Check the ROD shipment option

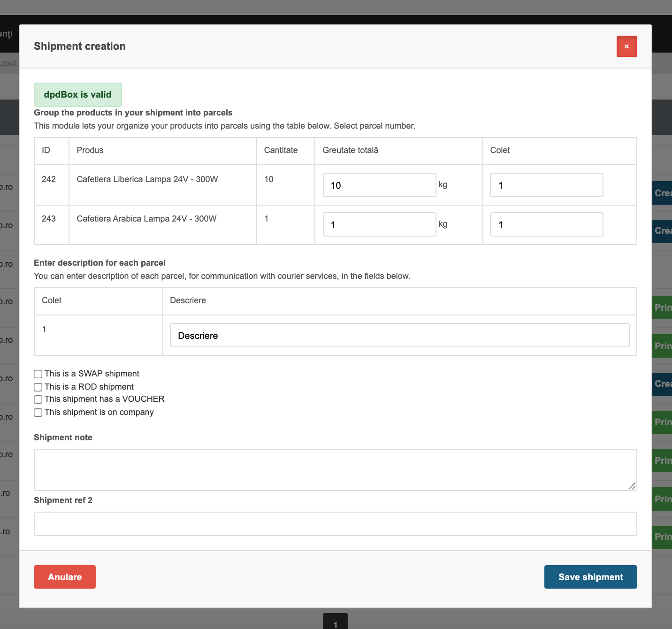pyautogui.click(x=38, y=387)
